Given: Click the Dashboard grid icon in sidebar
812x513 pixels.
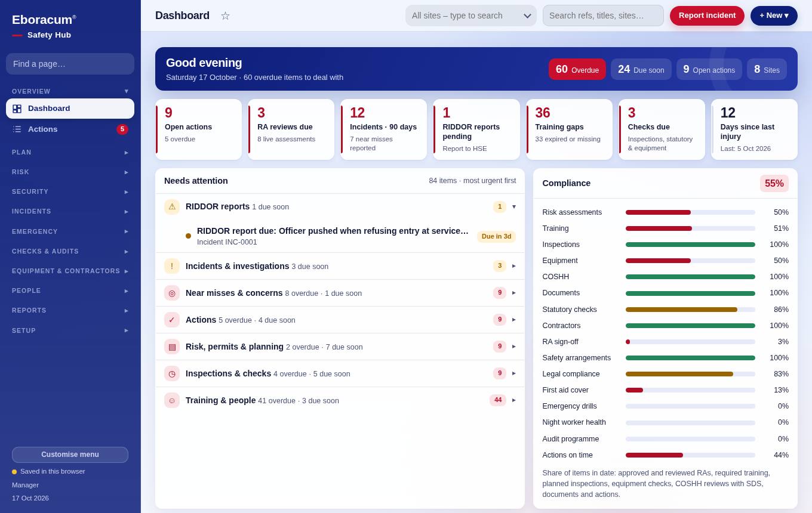Looking at the screenshot, I should 17,109.
